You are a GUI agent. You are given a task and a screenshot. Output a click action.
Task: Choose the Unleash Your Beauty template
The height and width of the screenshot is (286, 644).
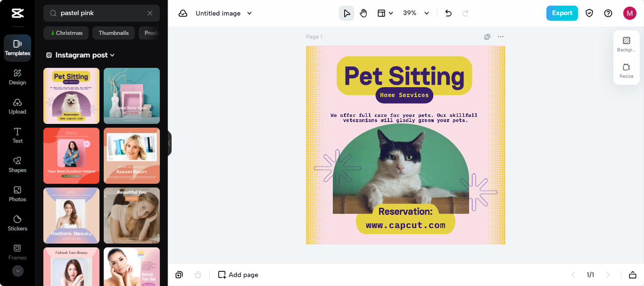pyautogui.click(x=71, y=266)
